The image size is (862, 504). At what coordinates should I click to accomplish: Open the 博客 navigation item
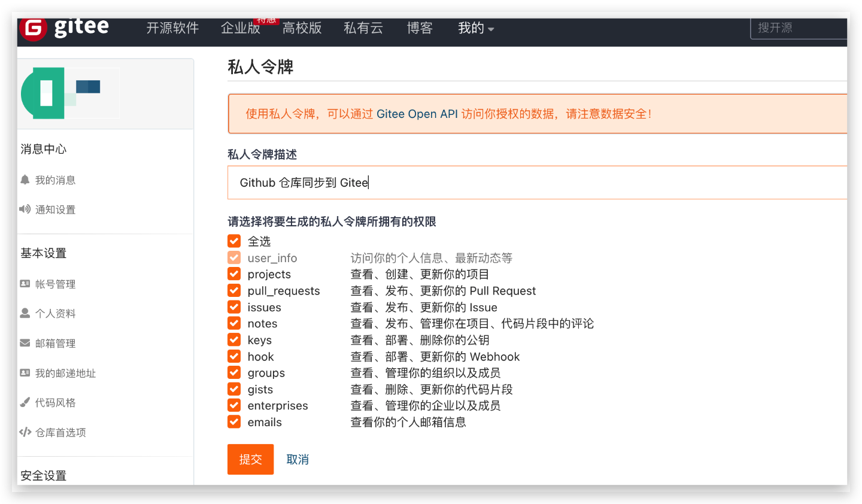(420, 28)
